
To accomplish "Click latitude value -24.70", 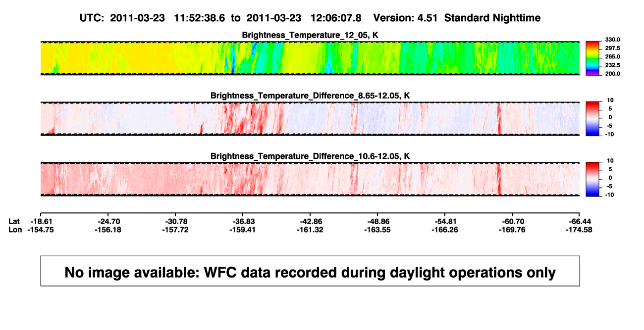I will [x=108, y=221].
